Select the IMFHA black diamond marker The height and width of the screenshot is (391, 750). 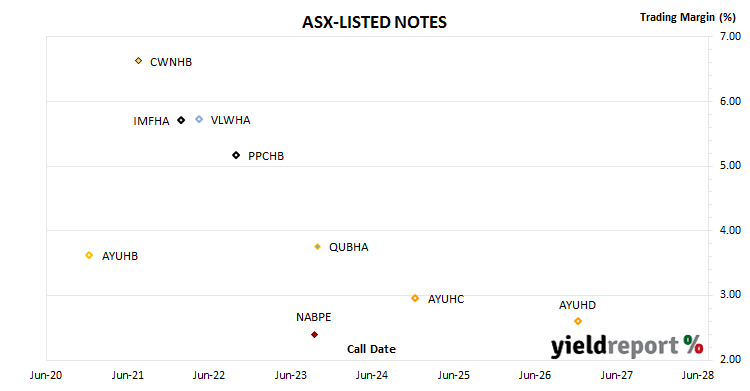click(x=181, y=120)
